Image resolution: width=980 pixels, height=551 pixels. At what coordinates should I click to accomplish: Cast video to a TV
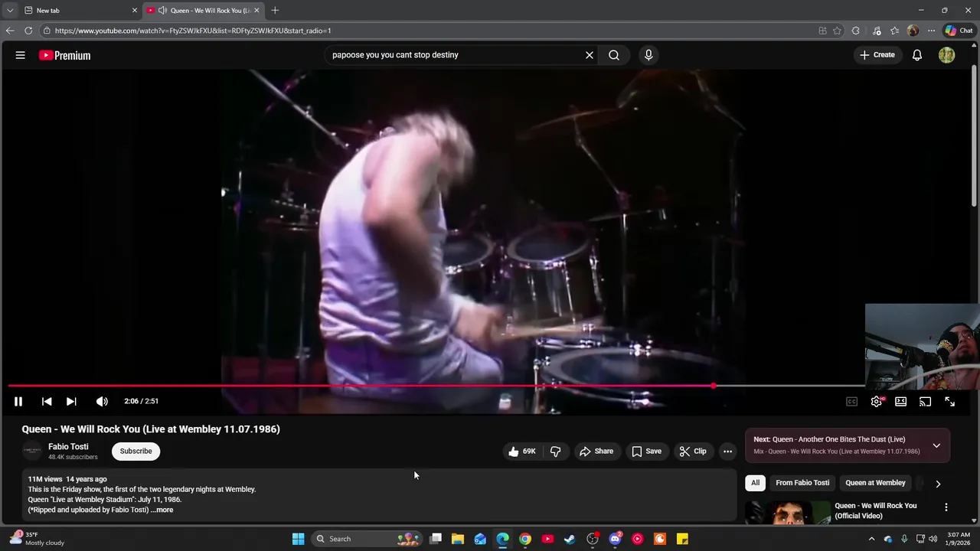(x=926, y=401)
